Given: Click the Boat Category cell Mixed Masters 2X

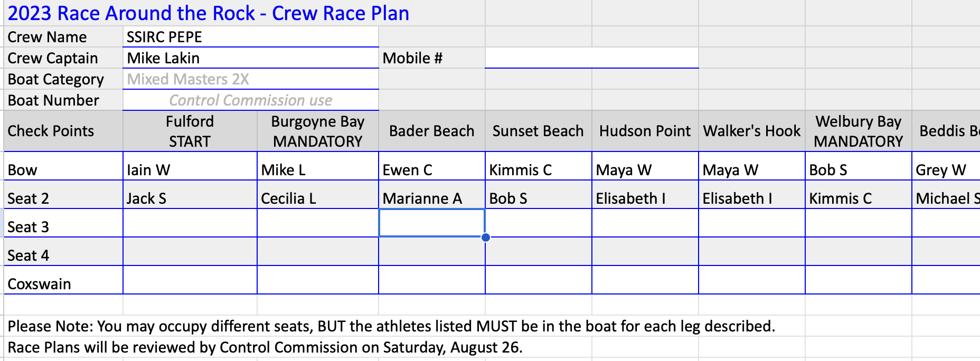Looking at the screenshot, I should (251, 79).
